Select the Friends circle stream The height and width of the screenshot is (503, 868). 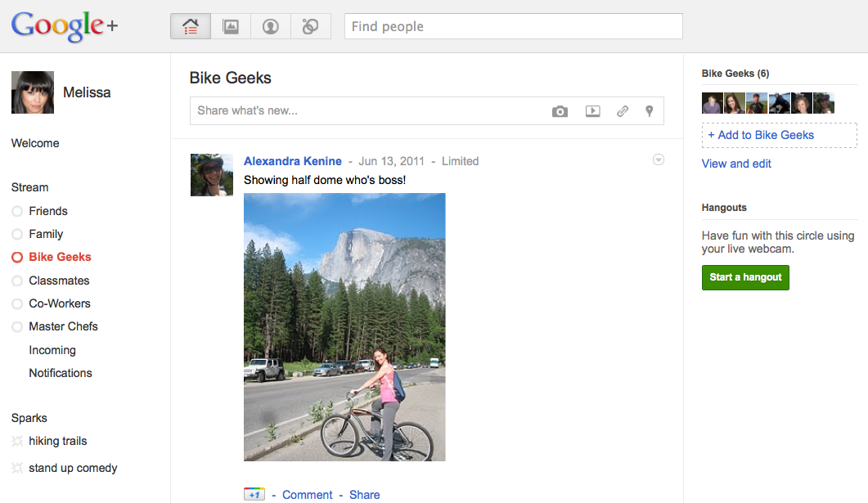pos(48,210)
